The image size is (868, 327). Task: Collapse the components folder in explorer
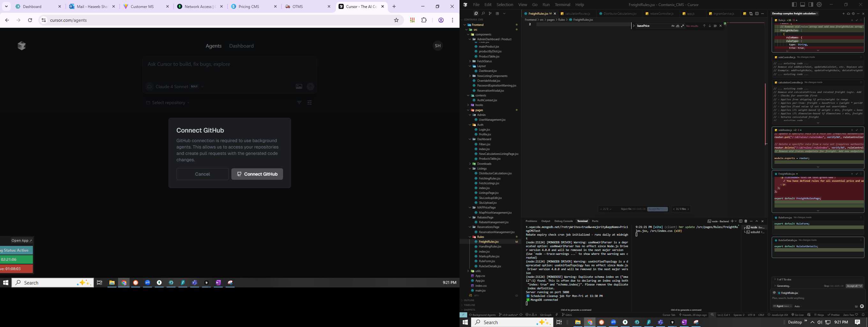tap(468, 34)
